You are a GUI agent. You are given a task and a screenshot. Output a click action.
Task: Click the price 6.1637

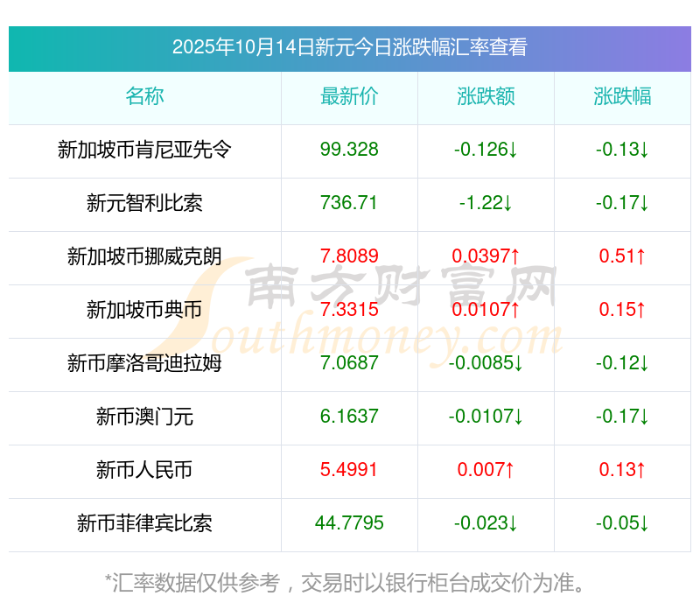pos(349,417)
